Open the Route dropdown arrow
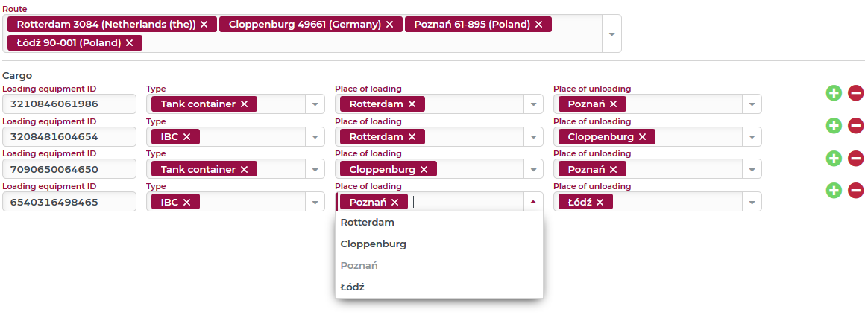 pyautogui.click(x=611, y=34)
